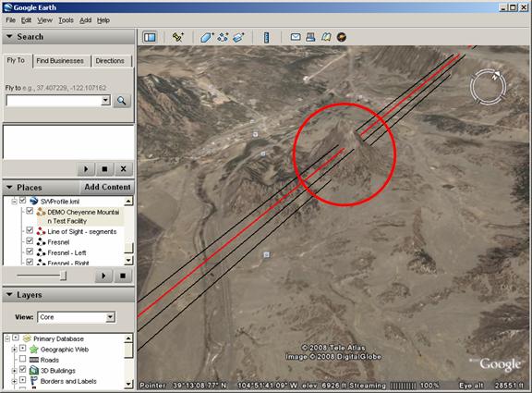Open the Edit menu
This screenshot has width=532, height=393.
click(26, 20)
